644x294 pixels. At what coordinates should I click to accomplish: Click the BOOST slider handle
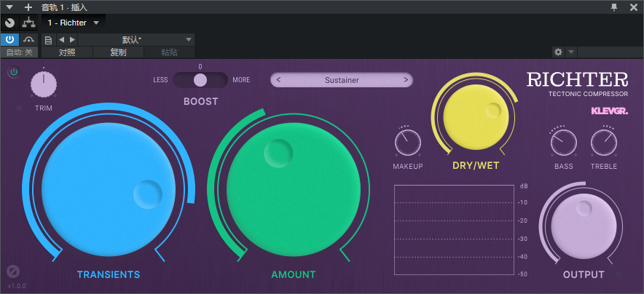[x=200, y=80]
